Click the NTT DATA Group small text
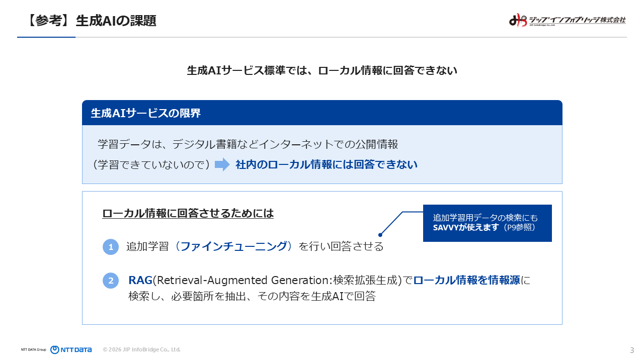 (x=34, y=349)
